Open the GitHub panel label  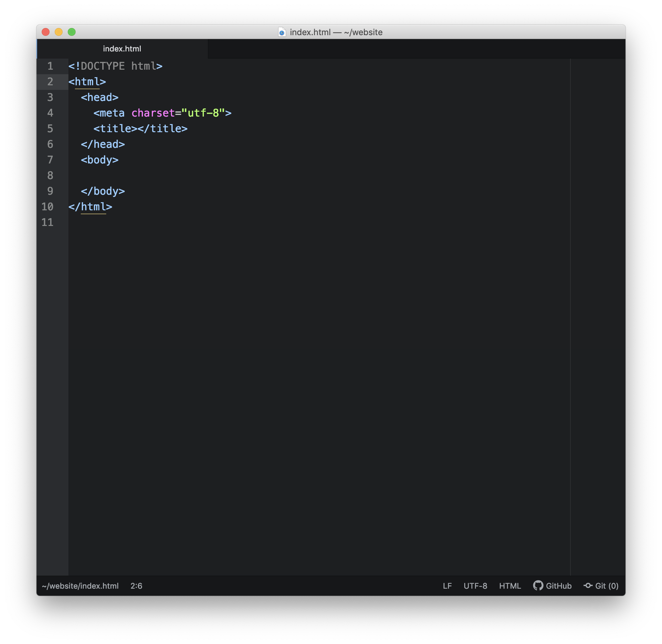pos(558,586)
